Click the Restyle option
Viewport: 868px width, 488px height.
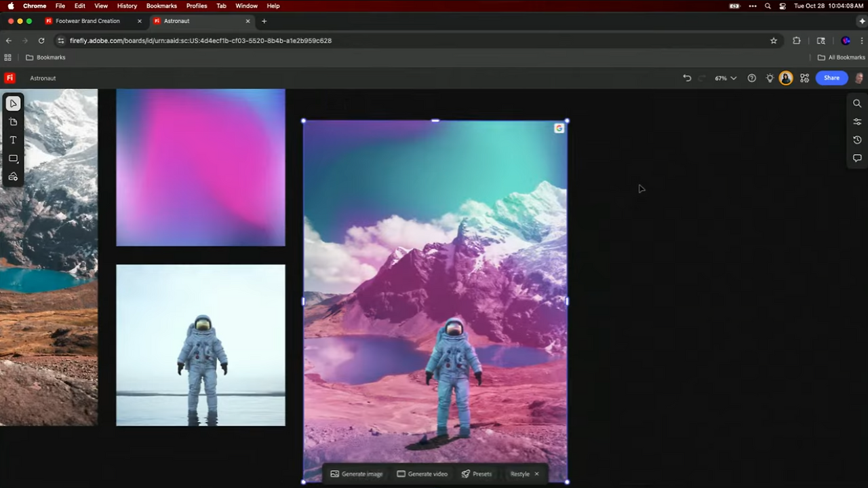520,474
